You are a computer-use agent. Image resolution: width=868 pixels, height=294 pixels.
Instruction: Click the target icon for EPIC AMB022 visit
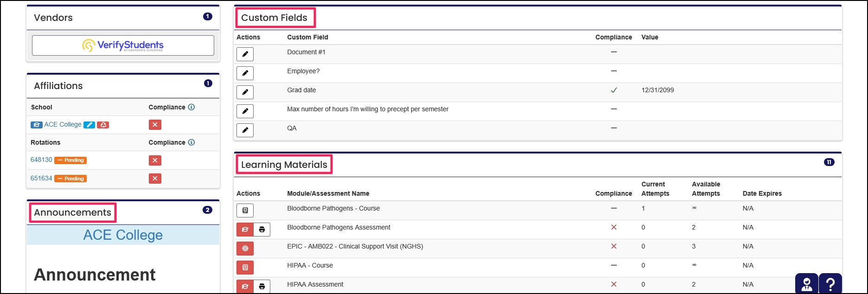coord(245,248)
